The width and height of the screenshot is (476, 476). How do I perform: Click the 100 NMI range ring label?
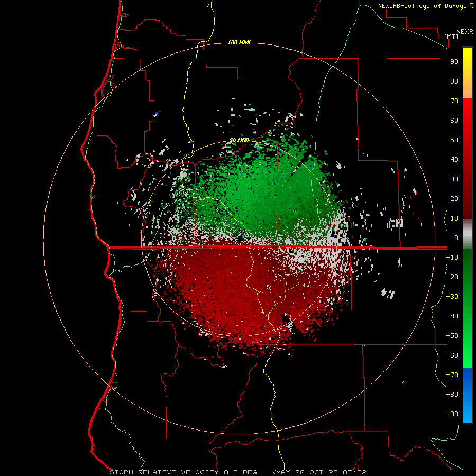point(239,42)
